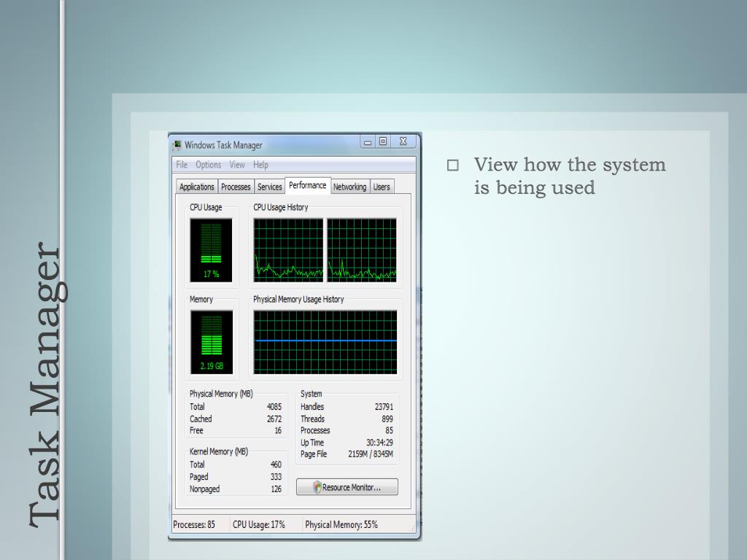Click status bar 'Processes: 85'
Screen dimensions: 747x560
coord(194,525)
